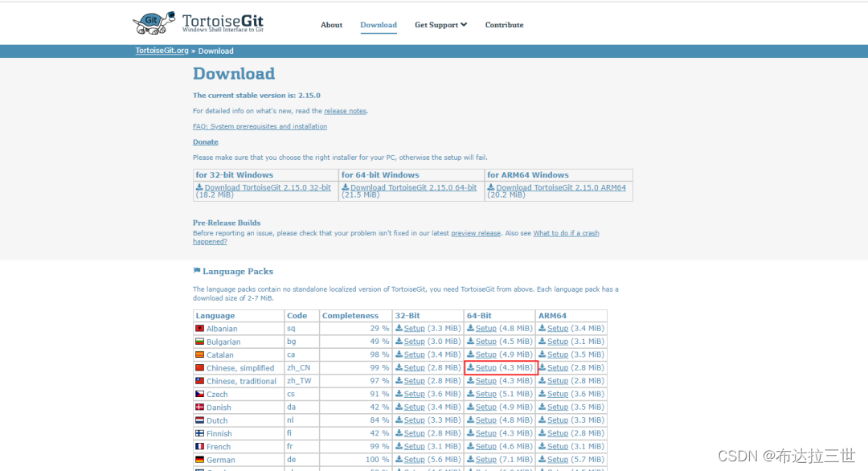Click the TortoiseGit.org breadcrumb link
This screenshot has height=471, width=868.
tap(162, 51)
